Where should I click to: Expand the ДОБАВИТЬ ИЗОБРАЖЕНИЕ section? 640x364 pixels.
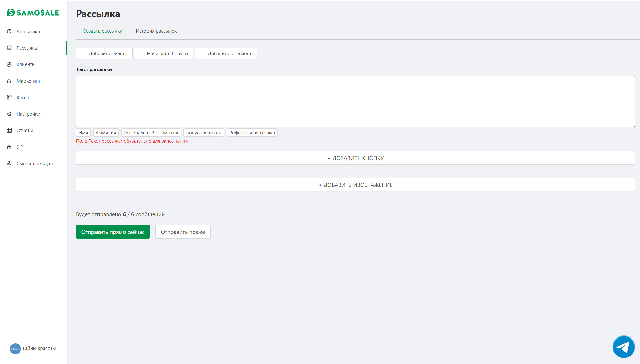coord(355,185)
